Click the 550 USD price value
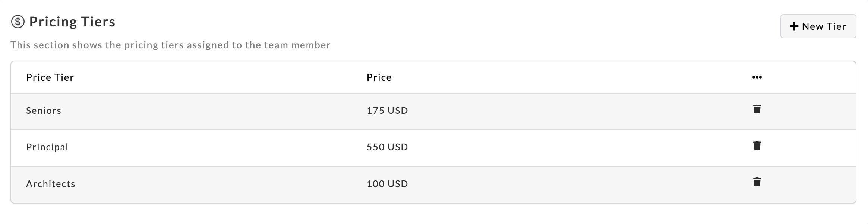 [x=387, y=147]
